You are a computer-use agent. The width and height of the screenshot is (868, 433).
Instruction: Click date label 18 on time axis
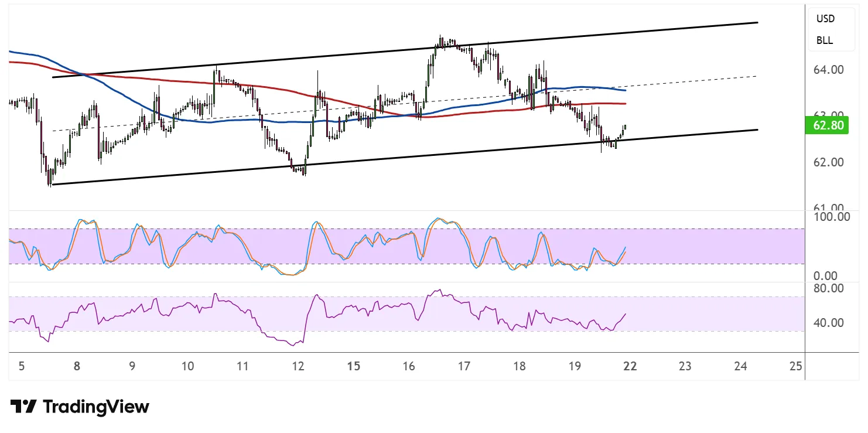click(519, 367)
